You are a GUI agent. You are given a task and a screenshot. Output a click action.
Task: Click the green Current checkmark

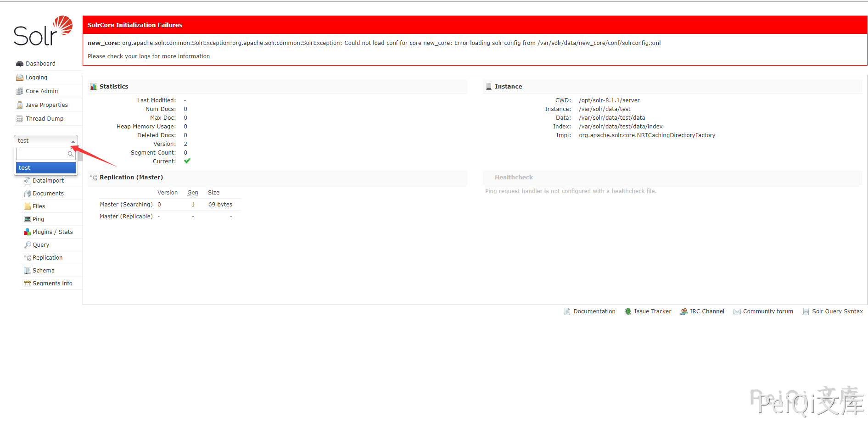click(187, 161)
